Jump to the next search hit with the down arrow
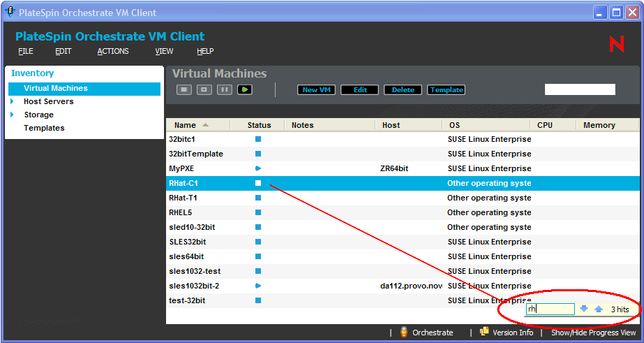The width and height of the screenshot is (644, 343). click(x=583, y=309)
